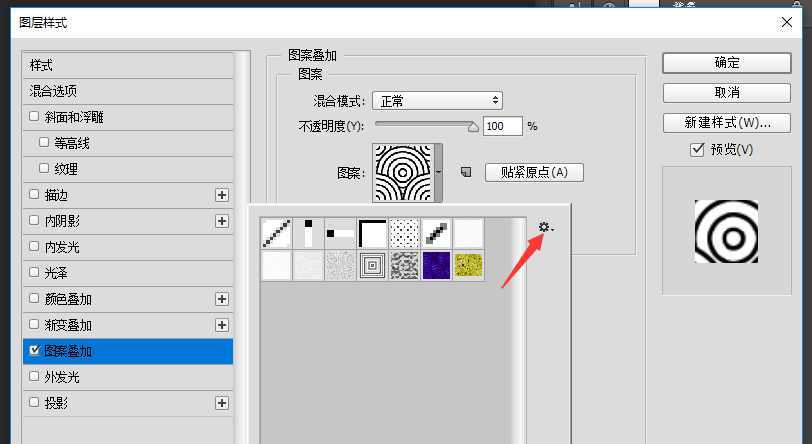The width and height of the screenshot is (812, 444).
Task: Select 混合选项 in the left list
Action: coord(128,91)
